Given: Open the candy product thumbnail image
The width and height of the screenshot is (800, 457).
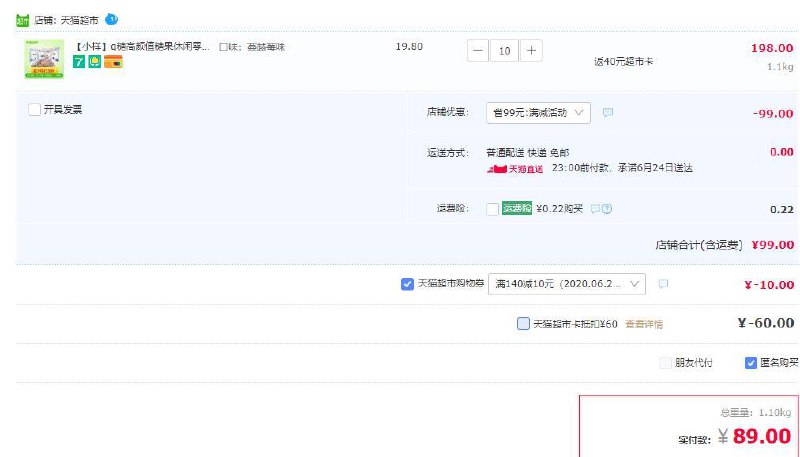Looking at the screenshot, I should (x=44, y=59).
